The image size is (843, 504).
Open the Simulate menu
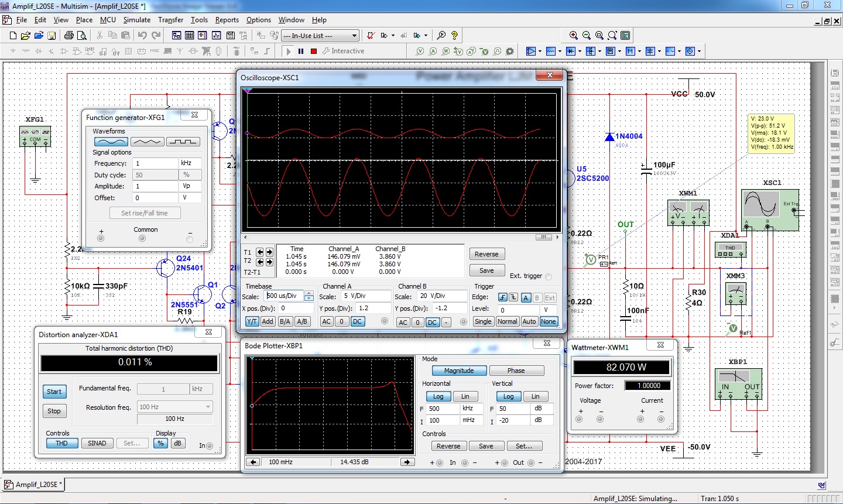pyautogui.click(x=136, y=19)
